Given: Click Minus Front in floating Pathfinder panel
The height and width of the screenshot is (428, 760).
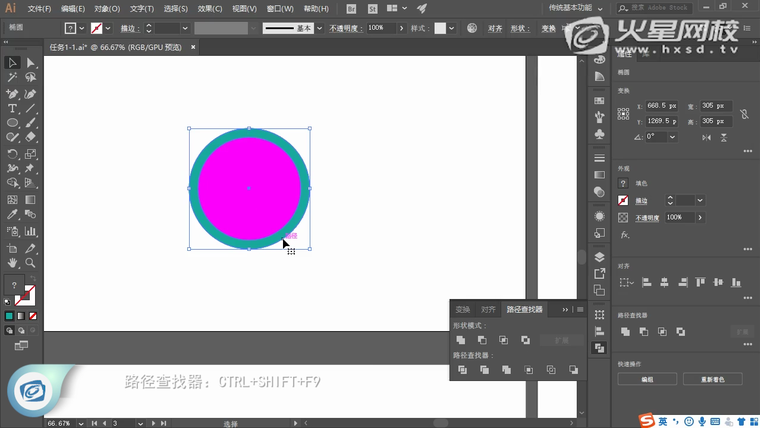Looking at the screenshot, I should pos(482,340).
